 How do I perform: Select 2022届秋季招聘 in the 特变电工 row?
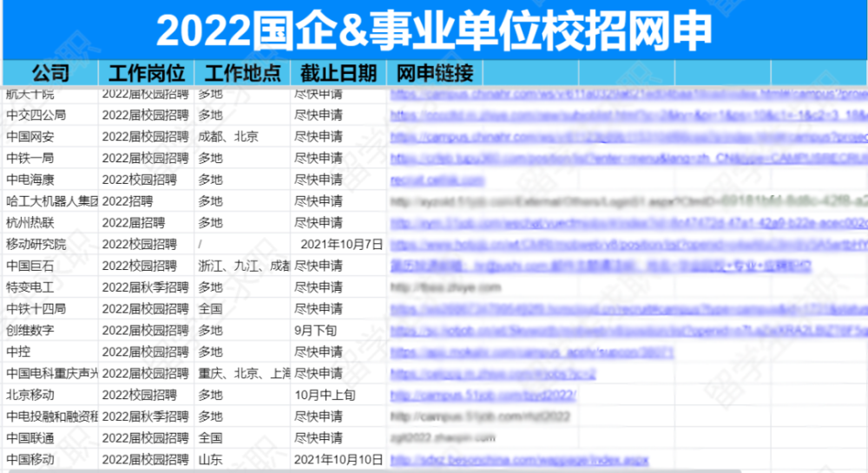click(x=146, y=287)
